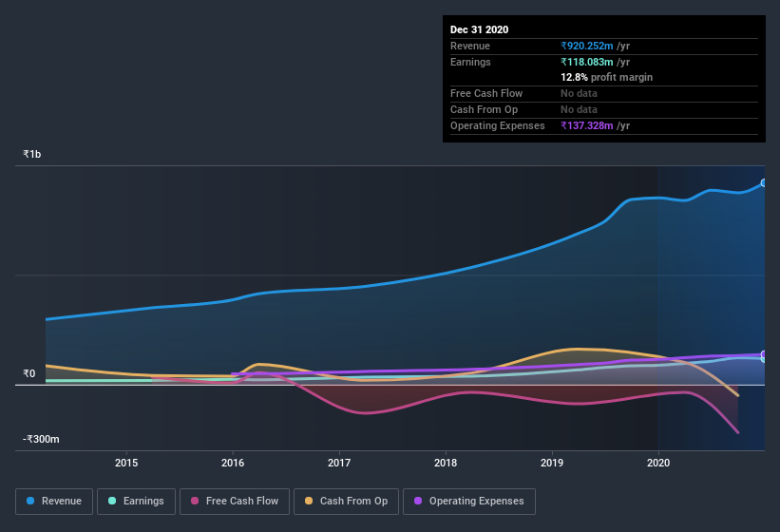Click the pink Free Cash Flow legend dot
Screen dimensions: 780x532
(195, 501)
